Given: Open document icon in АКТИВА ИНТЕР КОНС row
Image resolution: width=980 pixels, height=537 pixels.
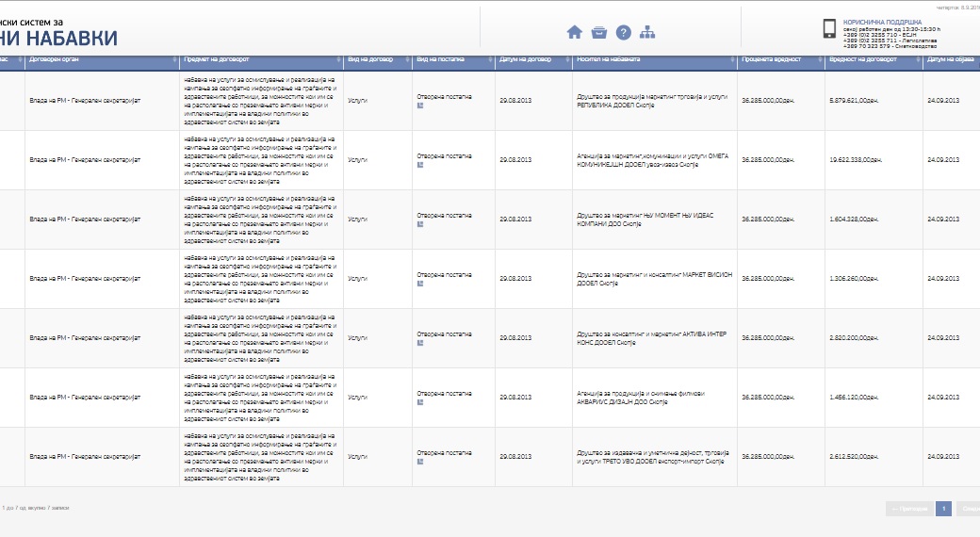Looking at the screenshot, I should 420,343.
